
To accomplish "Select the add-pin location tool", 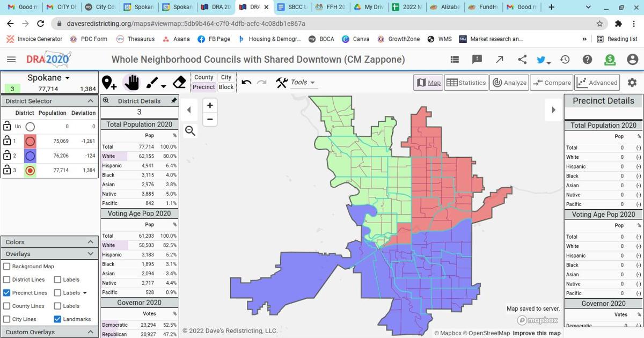I will (x=109, y=83).
